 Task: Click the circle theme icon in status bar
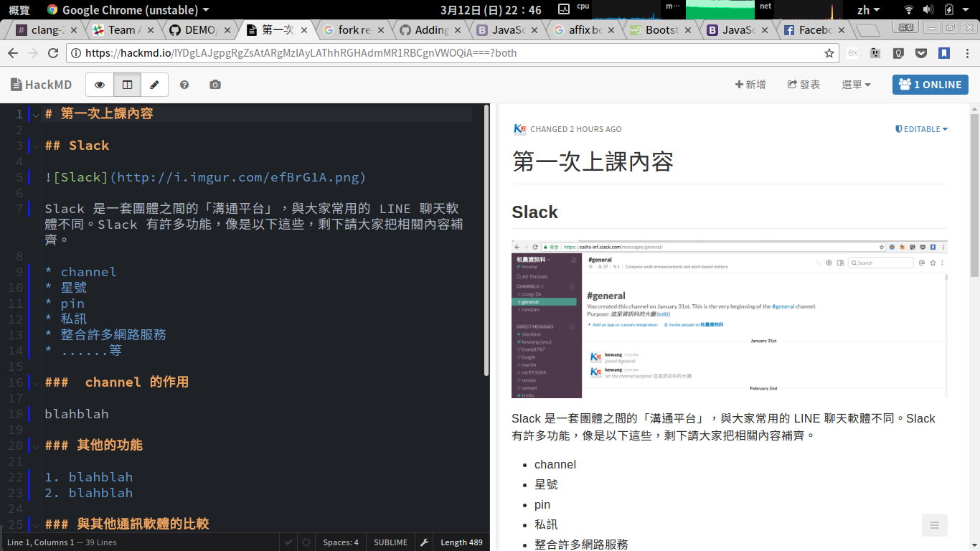click(306, 542)
